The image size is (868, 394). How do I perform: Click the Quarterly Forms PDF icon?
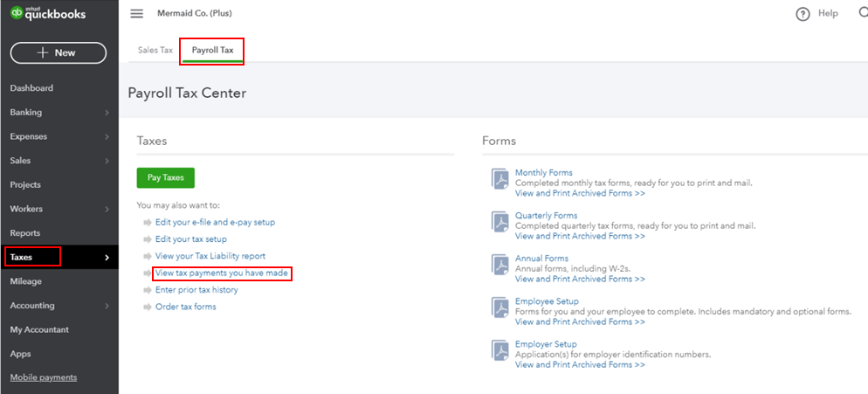click(499, 222)
